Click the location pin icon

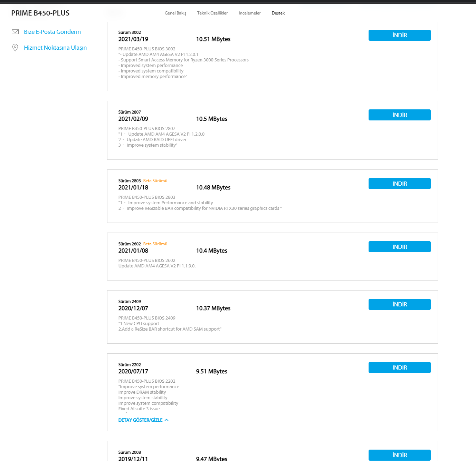(x=15, y=48)
